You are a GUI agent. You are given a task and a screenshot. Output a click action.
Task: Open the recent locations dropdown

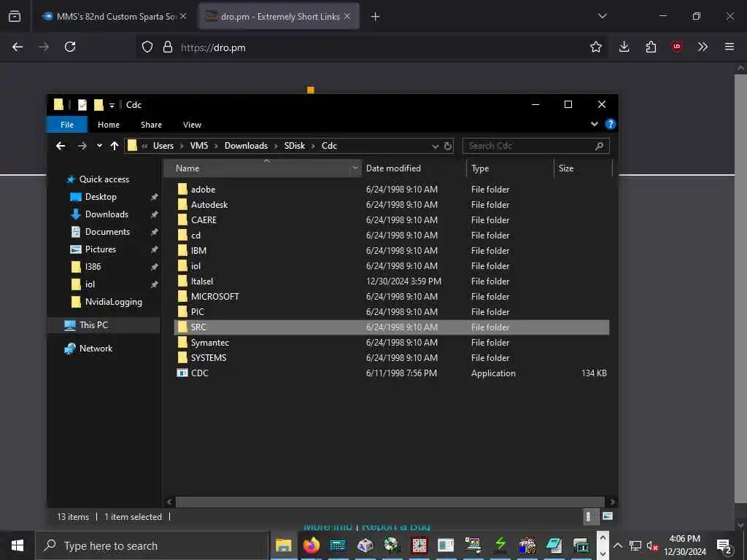pyautogui.click(x=99, y=146)
